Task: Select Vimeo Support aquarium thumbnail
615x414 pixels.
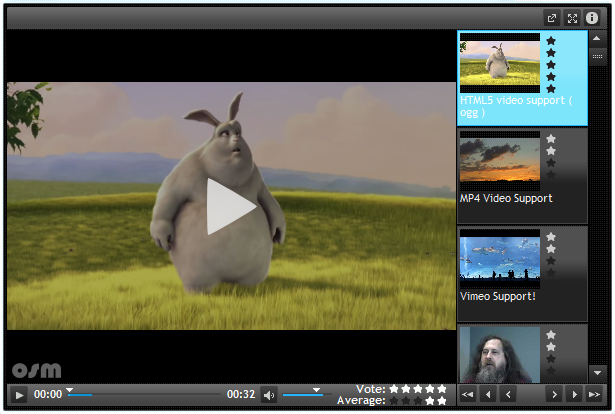Action: [500, 259]
